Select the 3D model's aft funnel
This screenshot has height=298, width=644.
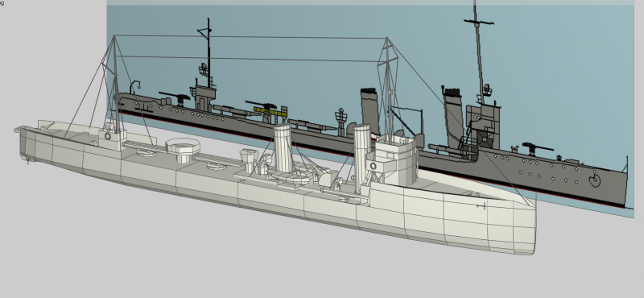[x=283, y=147]
